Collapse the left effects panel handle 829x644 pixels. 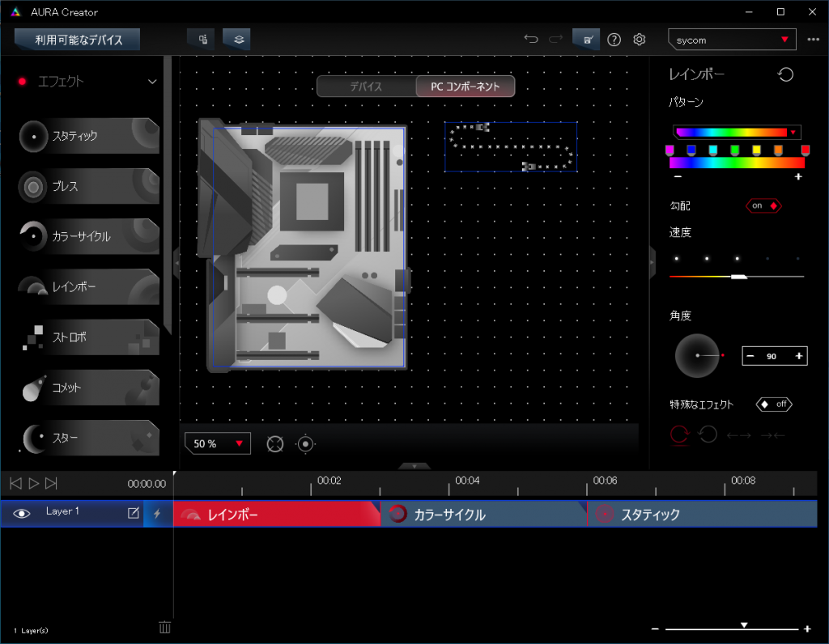click(176, 262)
